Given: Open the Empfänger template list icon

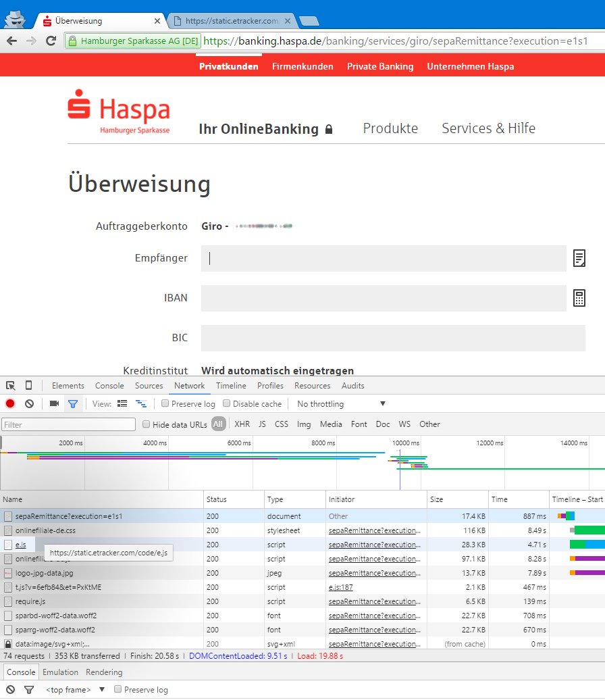Looking at the screenshot, I should coord(579,258).
